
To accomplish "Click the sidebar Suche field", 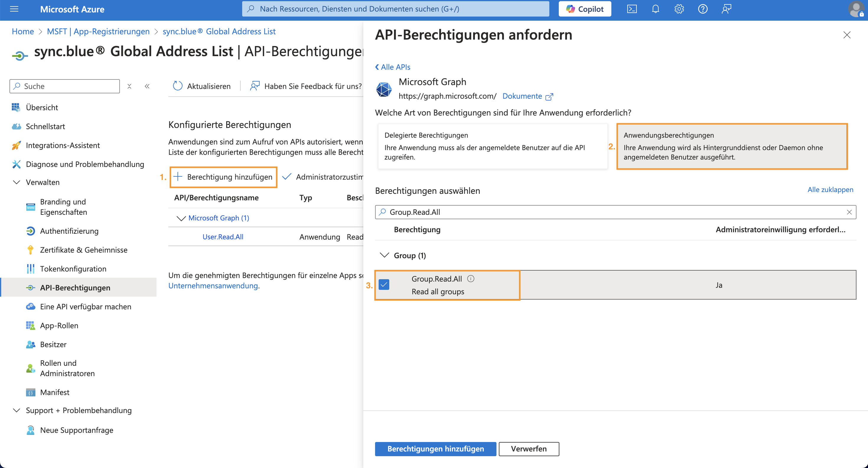I will pos(65,86).
